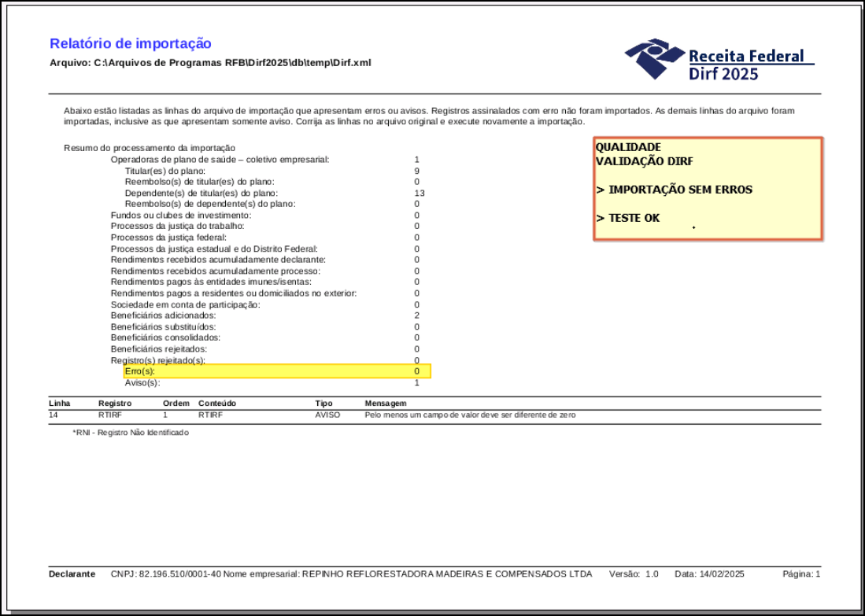Click the 'Mensagem' column header
The width and height of the screenshot is (865, 616).
(x=386, y=403)
